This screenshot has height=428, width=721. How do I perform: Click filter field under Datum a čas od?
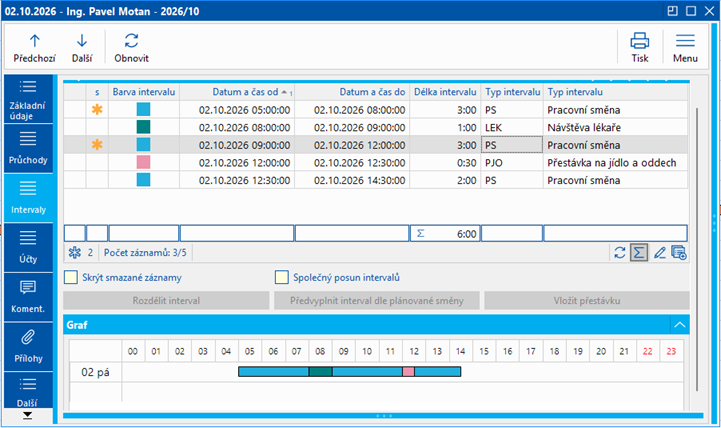coord(237,234)
